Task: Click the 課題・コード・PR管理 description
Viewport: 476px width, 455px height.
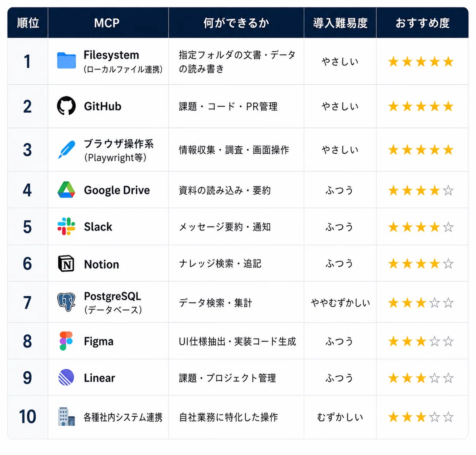Action: pyautogui.click(x=228, y=107)
